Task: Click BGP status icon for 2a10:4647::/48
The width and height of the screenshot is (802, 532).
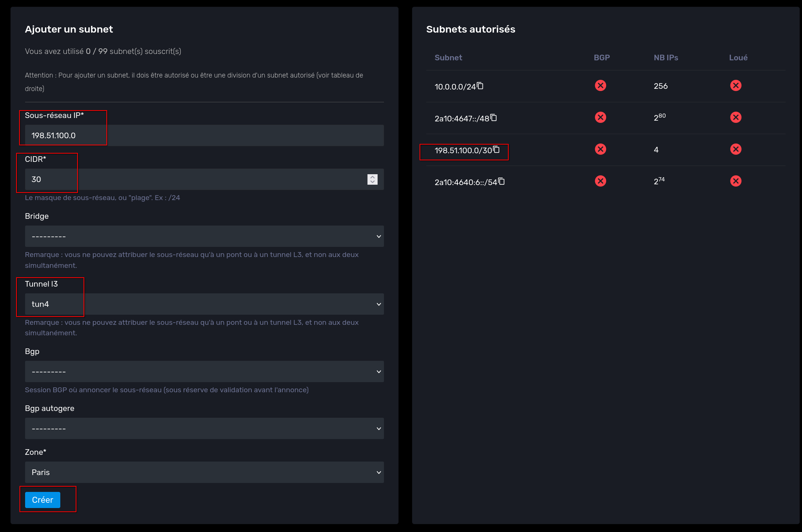Action: tap(600, 118)
